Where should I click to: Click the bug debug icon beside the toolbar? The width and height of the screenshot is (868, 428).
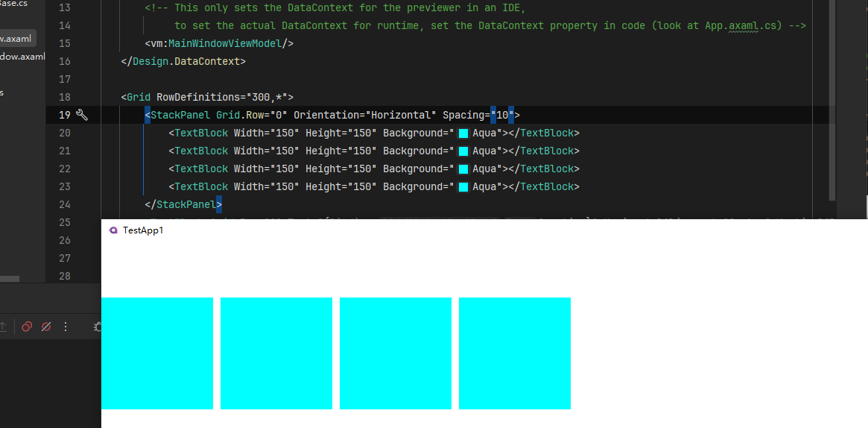pyautogui.click(x=97, y=327)
